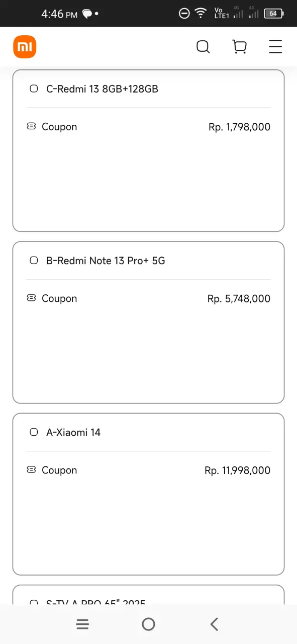Tap the coupon icon under A-Xiaomi 14

[31, 470]
